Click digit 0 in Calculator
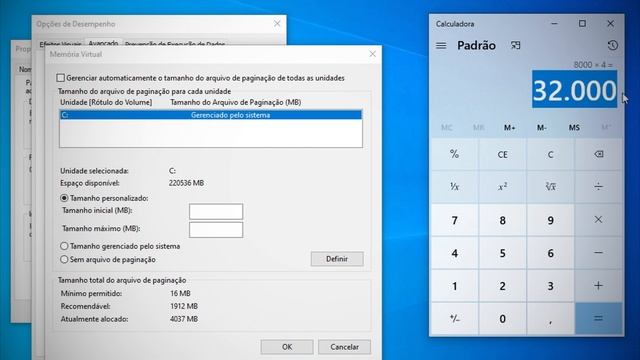Image resolution: width=640 pixels, height=360 pixels. point(502,318)
